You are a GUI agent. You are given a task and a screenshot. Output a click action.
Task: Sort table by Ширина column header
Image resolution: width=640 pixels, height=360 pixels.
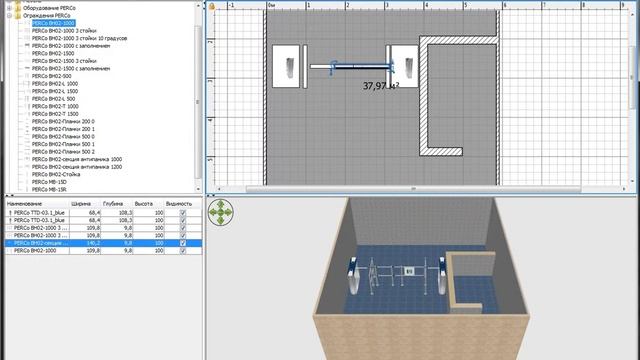[x=85, y=204]
